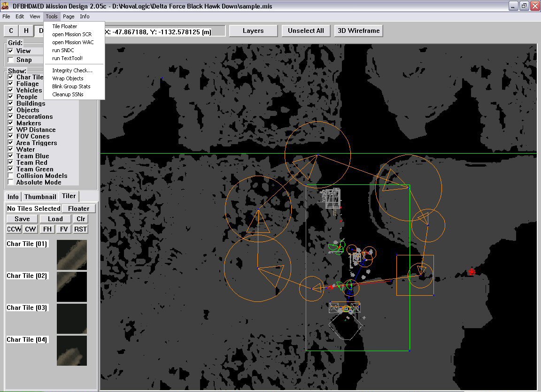Image resolution: width=541 pixels, height=392 pixels.
Task: Toggle the Grid View checkbox
Action: tap(11, 51)
